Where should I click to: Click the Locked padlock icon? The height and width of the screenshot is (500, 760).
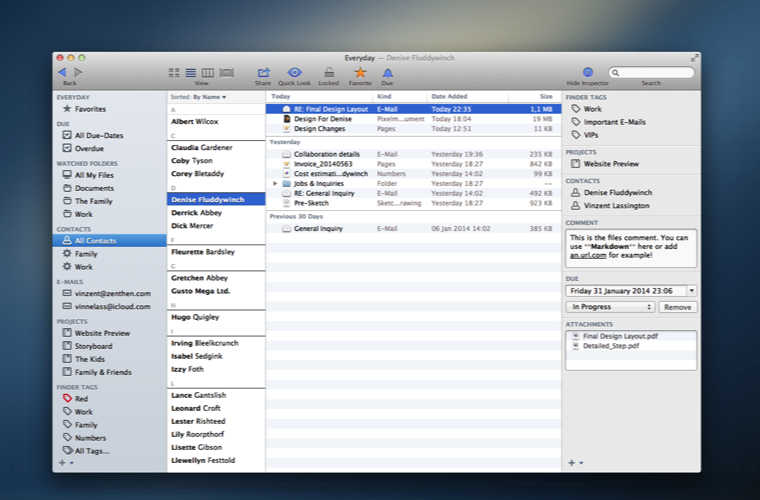pos(328,72)
